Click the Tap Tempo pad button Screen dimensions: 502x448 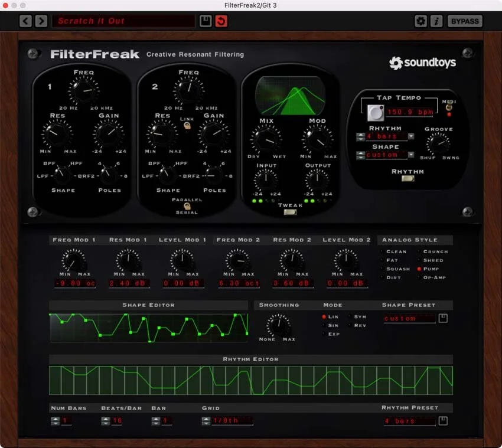(x=375, y=112)
